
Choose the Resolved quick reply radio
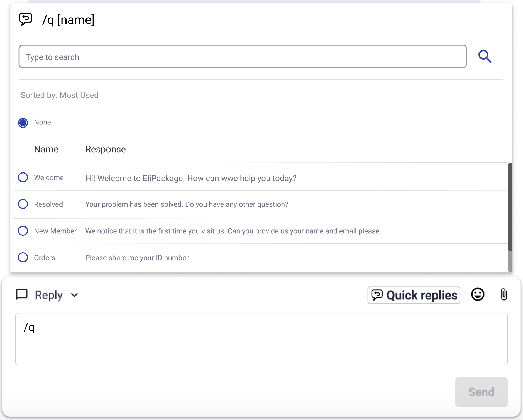pos(23,204)
